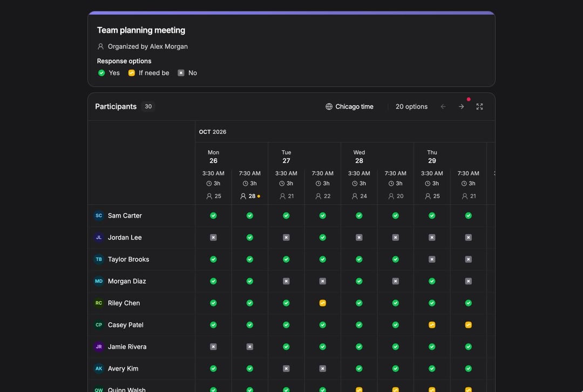Click Taylor Brooks's TB avatar
Viewport: 583px width, 392px height.
pos(99,259)
